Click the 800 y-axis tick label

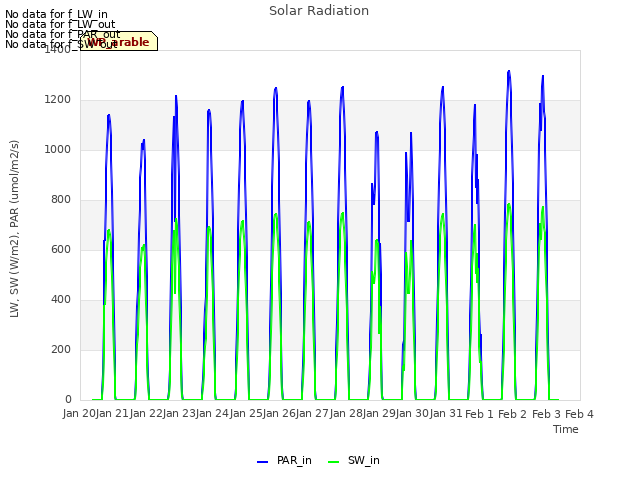point(61,200)
